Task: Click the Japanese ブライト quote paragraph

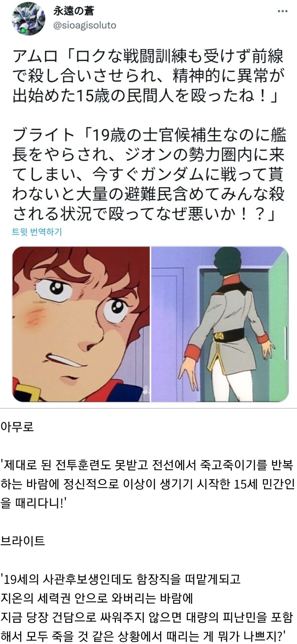Action: (x=149, y=175)
